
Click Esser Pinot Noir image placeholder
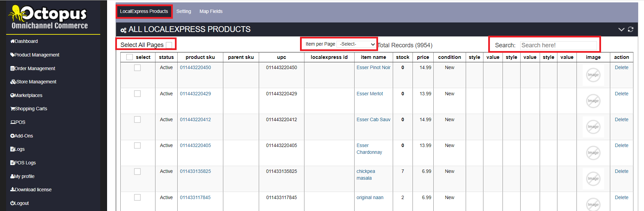point(593,75)
